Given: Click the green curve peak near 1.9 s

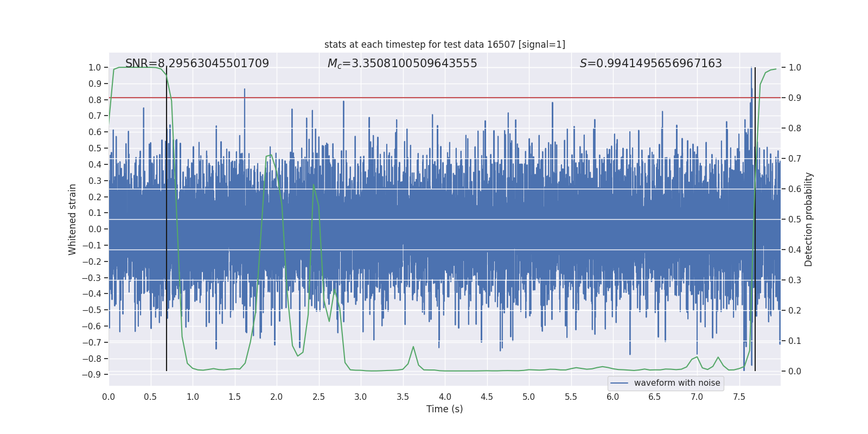Looking at the screenshot, I should (x=269, y=156).
